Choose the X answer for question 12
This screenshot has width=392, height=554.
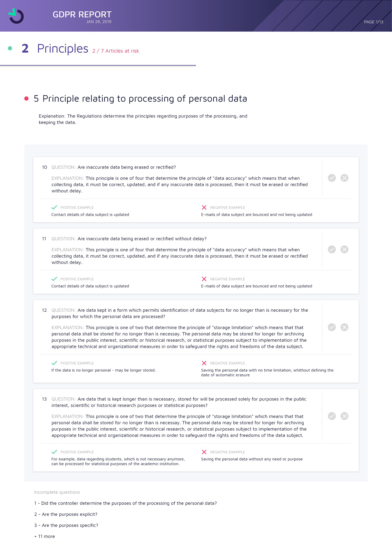click(344, 327)
